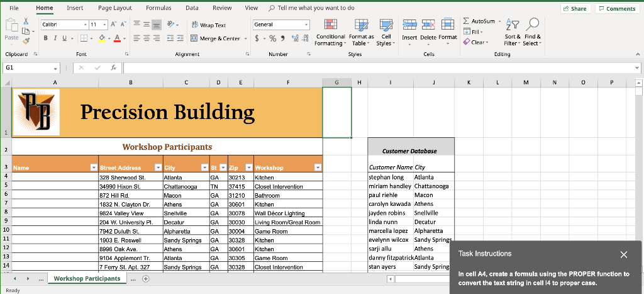The height and width of the screenshot is (294, 644).
Task: Toggle Bold formatting
Action: pos(45,38)
